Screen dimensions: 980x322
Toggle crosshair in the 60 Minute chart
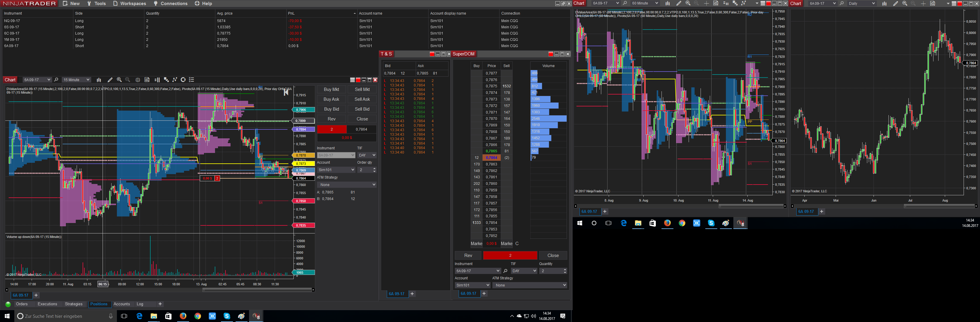707,3
